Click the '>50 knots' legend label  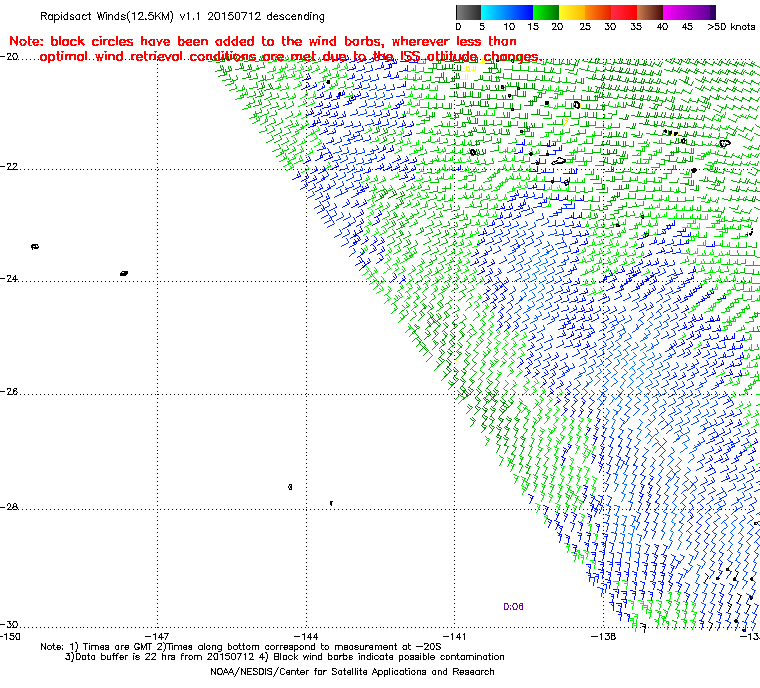tap(731, 27)
